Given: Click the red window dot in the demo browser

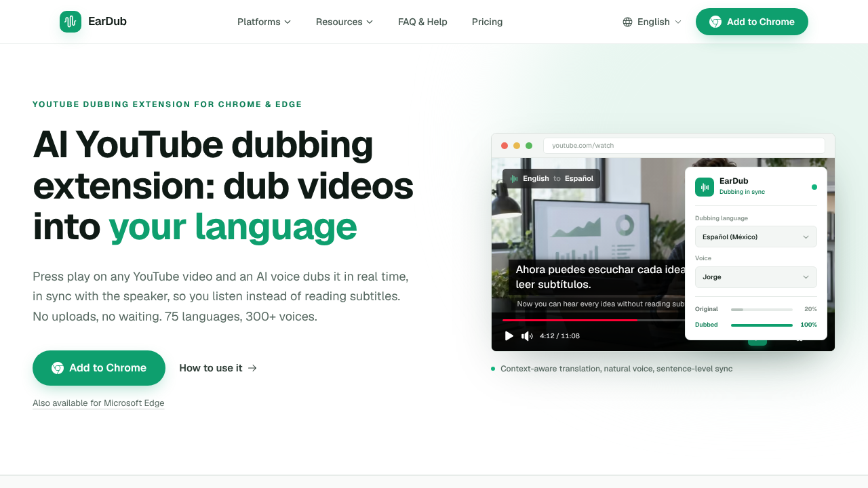Looking at the screenshot, I should pos(505,146).
